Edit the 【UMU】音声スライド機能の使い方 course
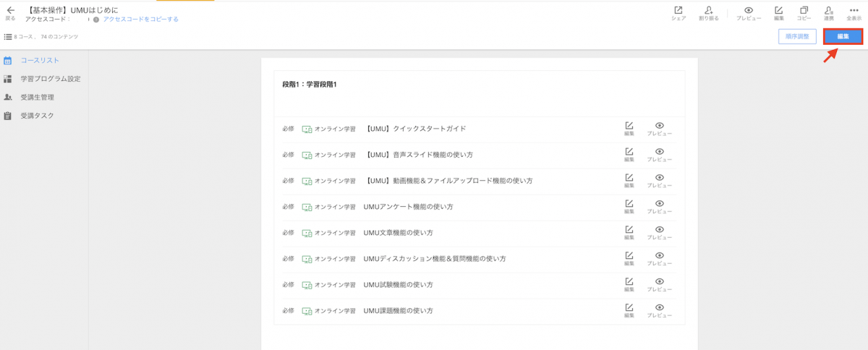Viewport: 868px width, 350px height. (629, 155)
